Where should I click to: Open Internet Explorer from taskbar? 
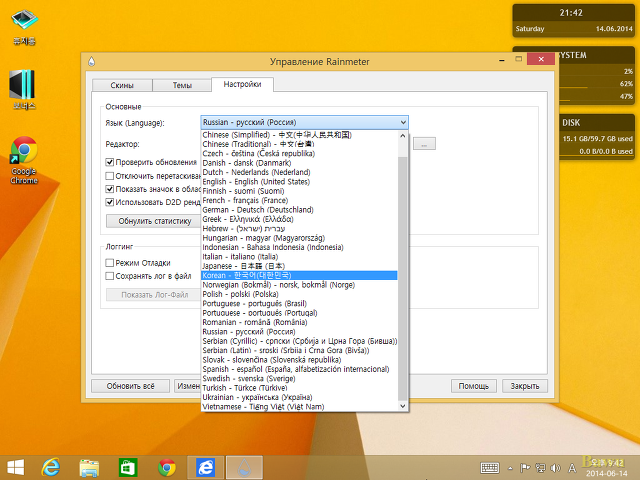coord(51,468)
